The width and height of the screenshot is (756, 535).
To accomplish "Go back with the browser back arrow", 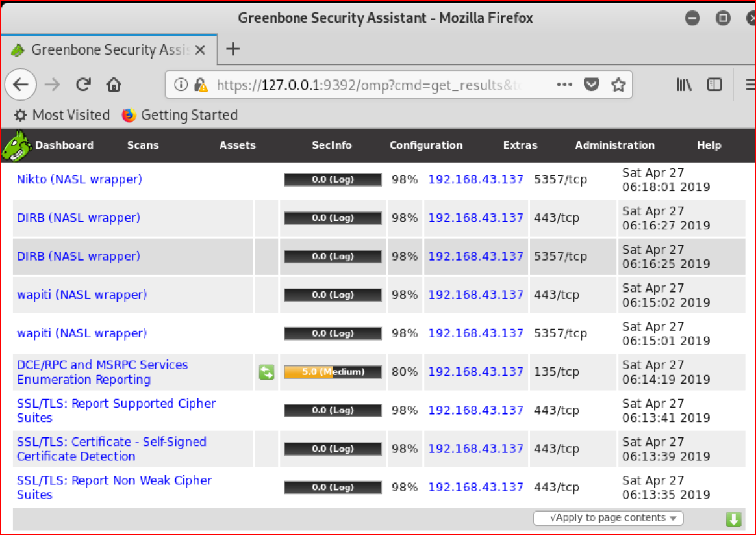I will click(x=21, y=85).
